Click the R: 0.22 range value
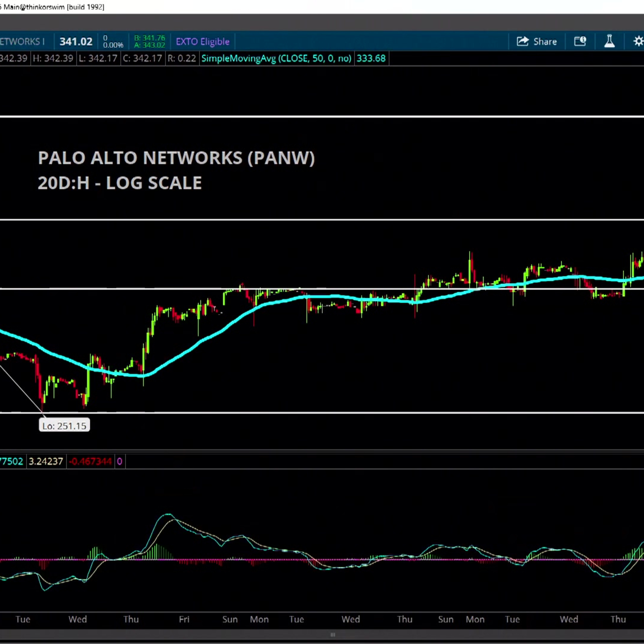644x644 pixels. click(182, 59)
